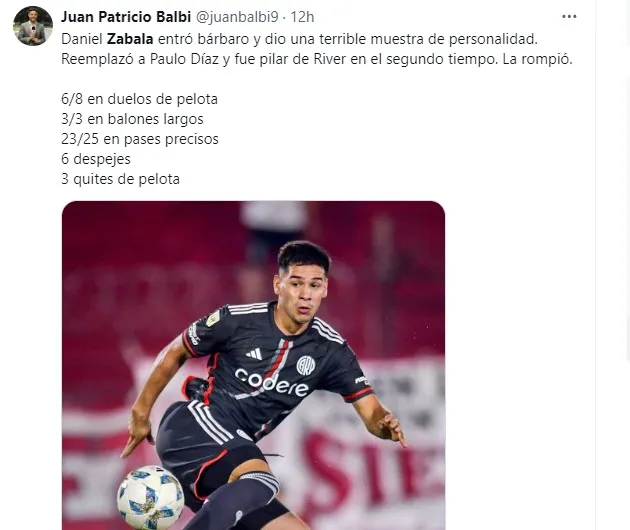The width and height of the screenshot is (630, 530).
Task: Click the bold word Zabala in the tweet
Action: (130, 39)
